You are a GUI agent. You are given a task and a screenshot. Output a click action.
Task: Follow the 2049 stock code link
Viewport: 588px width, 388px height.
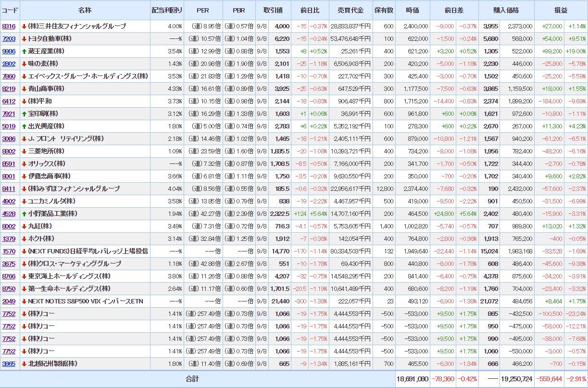(9, 301)
